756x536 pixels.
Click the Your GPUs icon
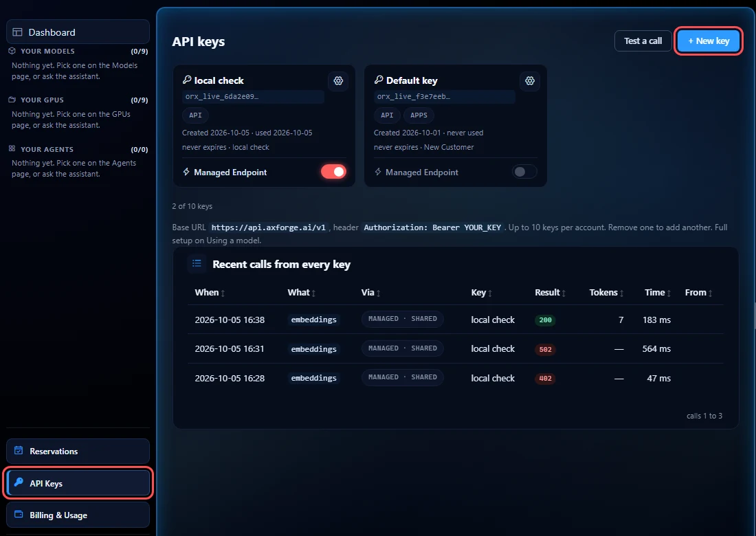(x=12, y=100)
